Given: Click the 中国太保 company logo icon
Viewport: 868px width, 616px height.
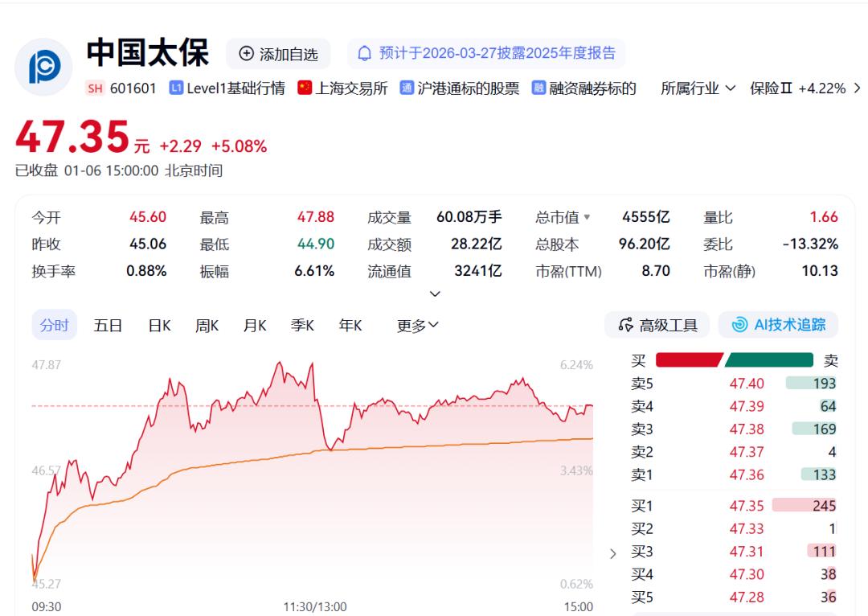Looking at the screenshot, I should (43, 64).
